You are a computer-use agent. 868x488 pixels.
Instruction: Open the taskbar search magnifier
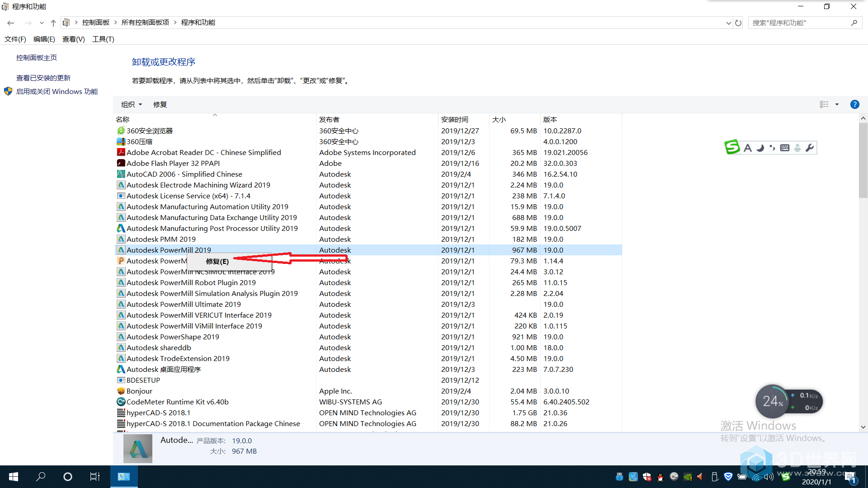pyautogui.click(x=41, y=477)
